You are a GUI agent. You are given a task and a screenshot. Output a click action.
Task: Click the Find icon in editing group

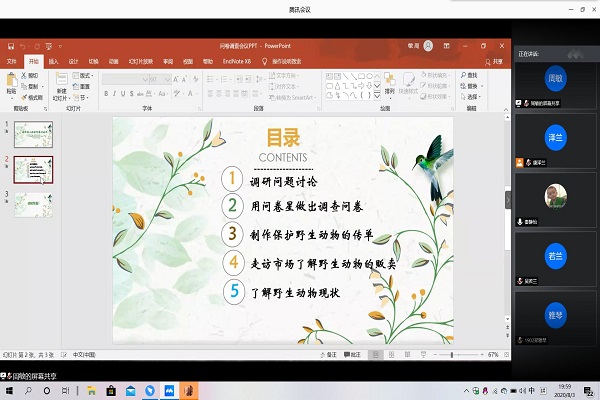point(467,75)
